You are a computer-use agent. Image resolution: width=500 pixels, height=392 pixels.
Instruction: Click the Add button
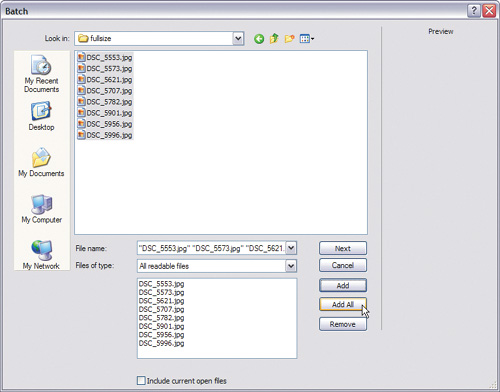coord(343,285)
